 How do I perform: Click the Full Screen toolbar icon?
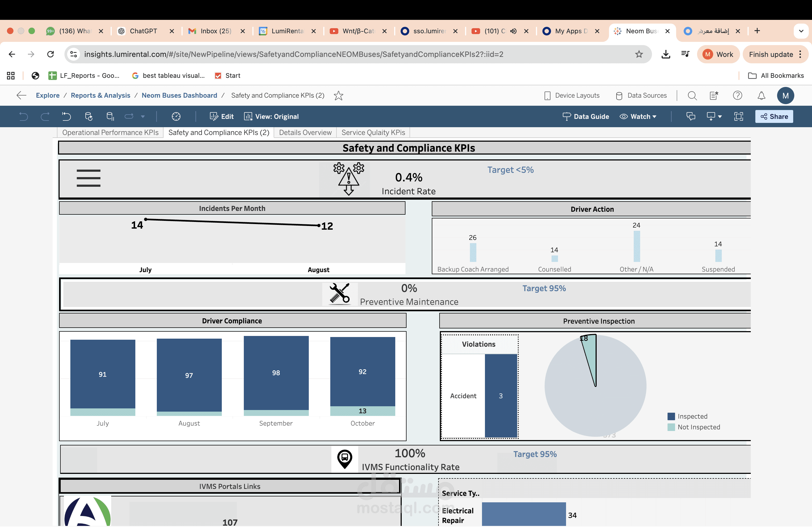coord(738,116)
